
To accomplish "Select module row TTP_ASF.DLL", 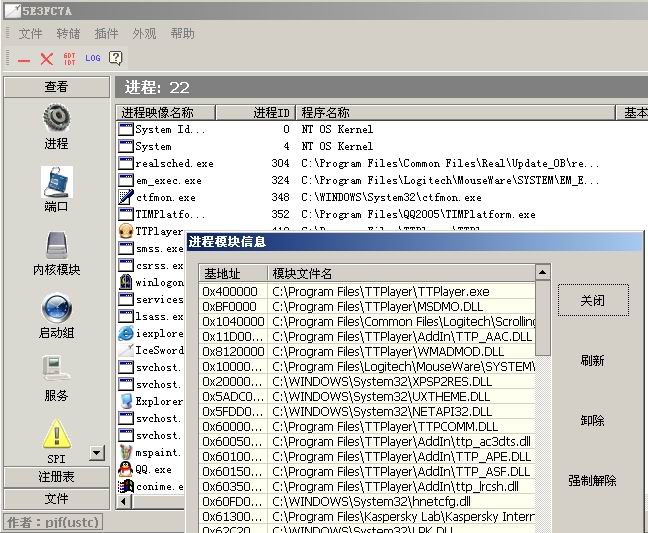I will [367, 471].
